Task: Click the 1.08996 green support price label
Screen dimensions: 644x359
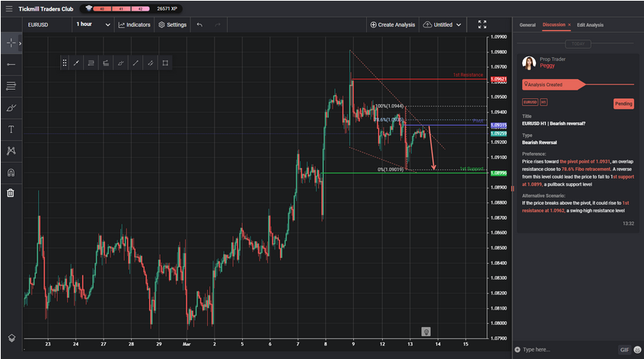Action: coord(499,173)
